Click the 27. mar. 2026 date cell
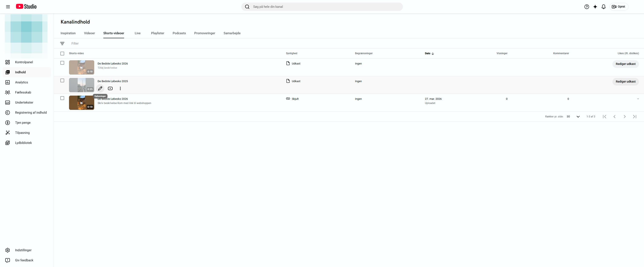Screen dimensions: 644x267 tap(433, 99)
